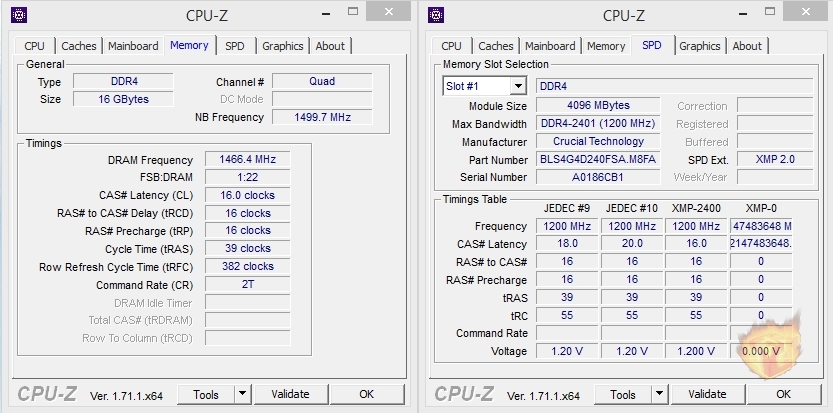This screenshot has height=413, width=833.
Task: Click the JEDEC #10 column header
Action: 632,208
